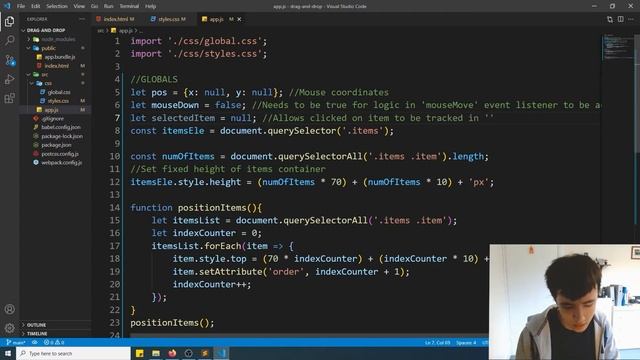Open Explorer panel more actions ellipsis
This screenshot has width=640, height=360.
click(82, 19)
